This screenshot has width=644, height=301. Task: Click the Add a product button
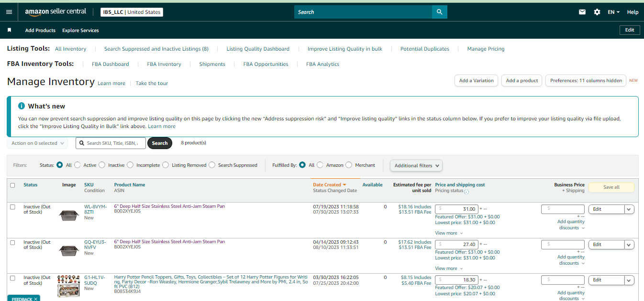click(x=522, y=81)
